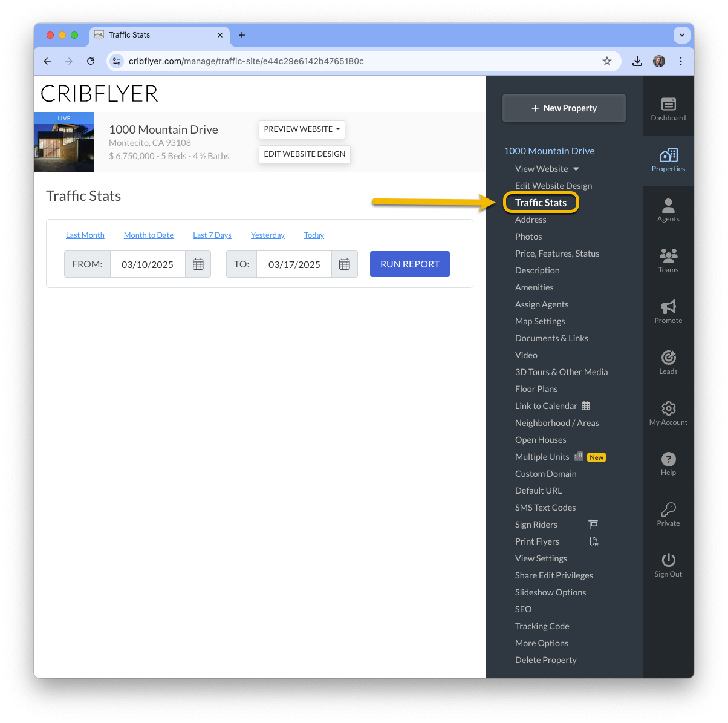Click the Yesterday link
Viewport: 728px width, 723px height.
click(x=268, y=235)
